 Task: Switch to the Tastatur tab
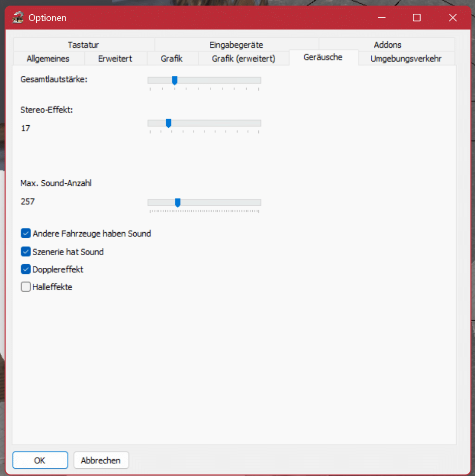[83, 45]
